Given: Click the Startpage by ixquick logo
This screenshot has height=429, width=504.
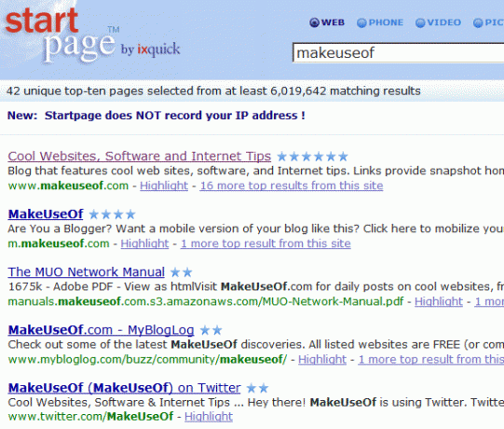Looking at the screenshot, I should click(x=92, y=35).
